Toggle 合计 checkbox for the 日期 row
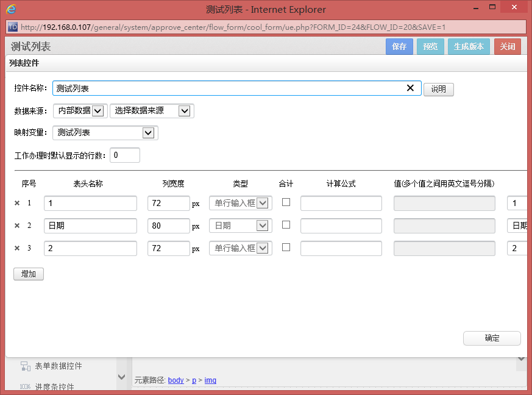This screenshot has width=532, height=395. pos(286,224)
